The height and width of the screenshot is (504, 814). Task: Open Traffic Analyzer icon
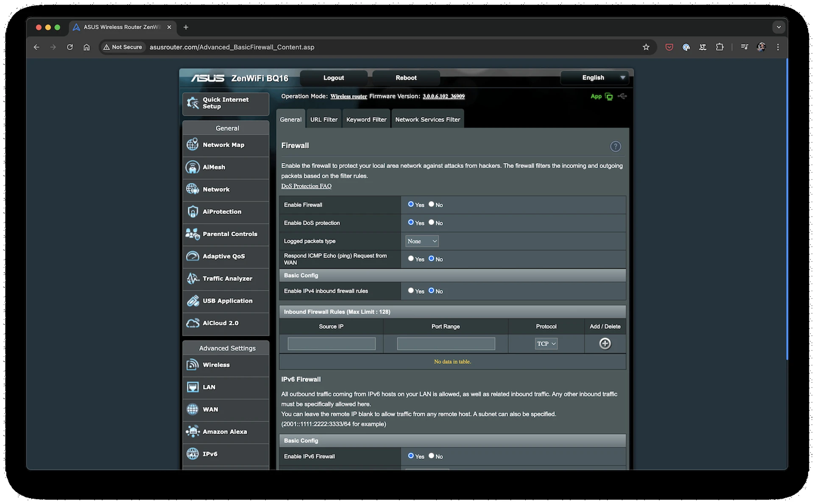tap(192, 278)
